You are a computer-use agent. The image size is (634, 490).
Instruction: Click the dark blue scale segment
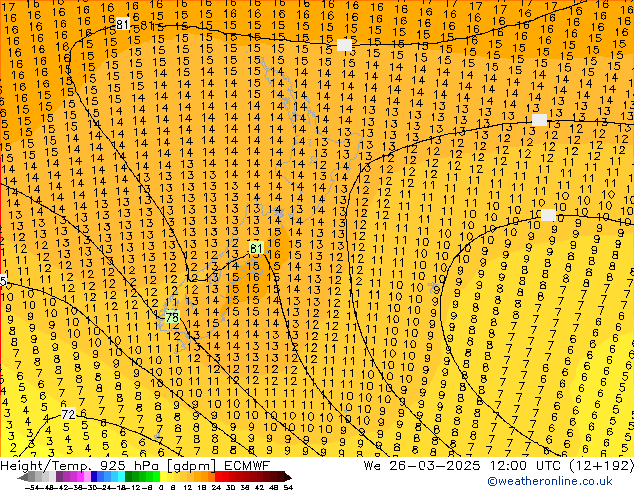(x=94, y=477)
